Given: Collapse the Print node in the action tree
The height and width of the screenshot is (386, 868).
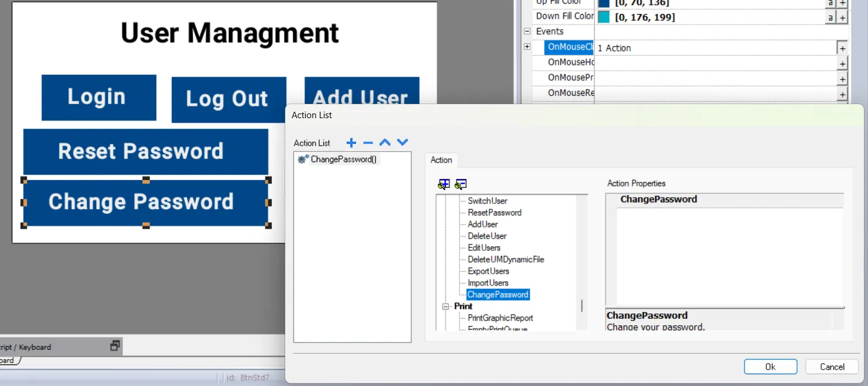Looking at the screenshot, I should [x=446, y=306].
